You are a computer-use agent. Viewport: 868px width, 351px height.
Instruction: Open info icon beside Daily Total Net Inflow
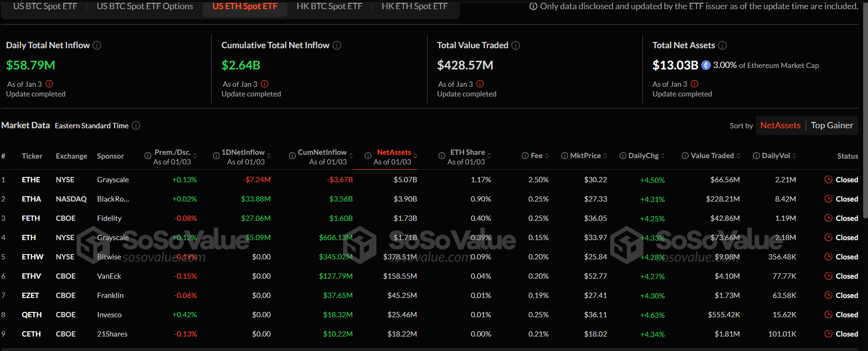[97, 45]
